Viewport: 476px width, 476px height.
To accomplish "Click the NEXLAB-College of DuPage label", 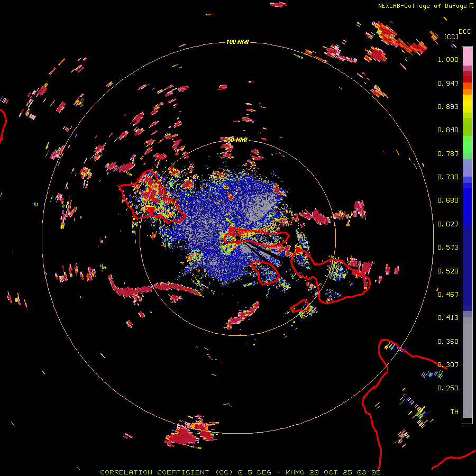I will 422,6.
